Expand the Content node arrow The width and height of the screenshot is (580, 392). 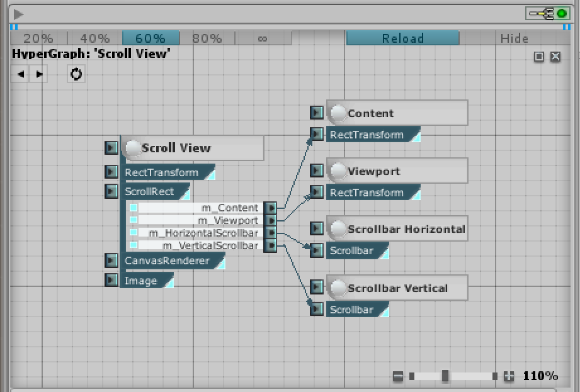[316, 113]
